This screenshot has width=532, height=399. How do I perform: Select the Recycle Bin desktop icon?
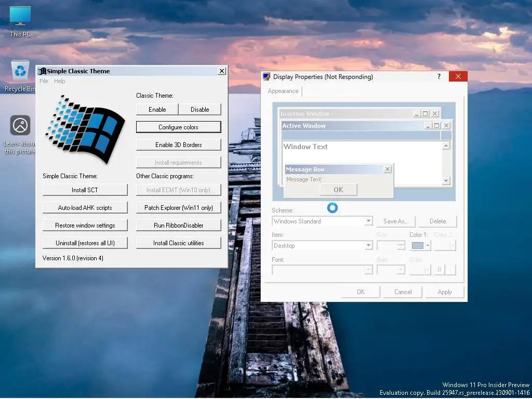(20, 76)
